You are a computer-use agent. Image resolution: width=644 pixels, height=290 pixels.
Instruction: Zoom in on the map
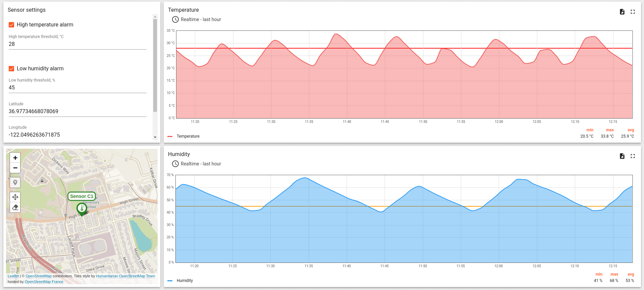point(15,158)
